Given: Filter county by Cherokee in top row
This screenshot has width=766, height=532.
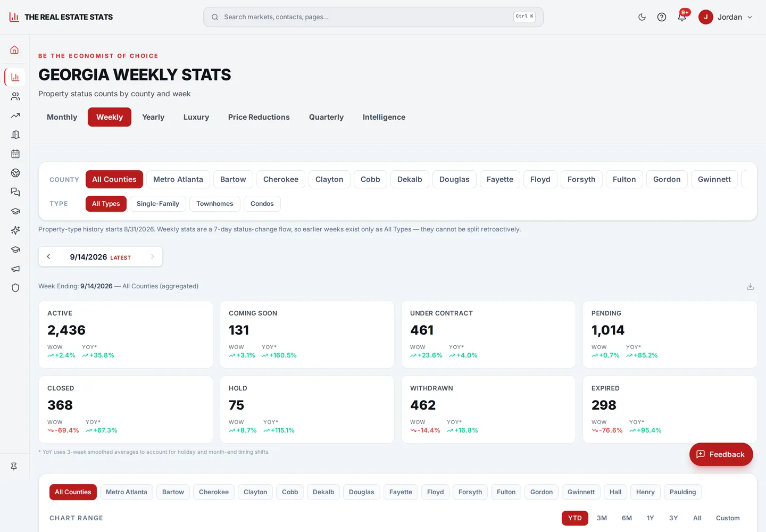Looking at the screenshot, I should [x=281, y=179].
